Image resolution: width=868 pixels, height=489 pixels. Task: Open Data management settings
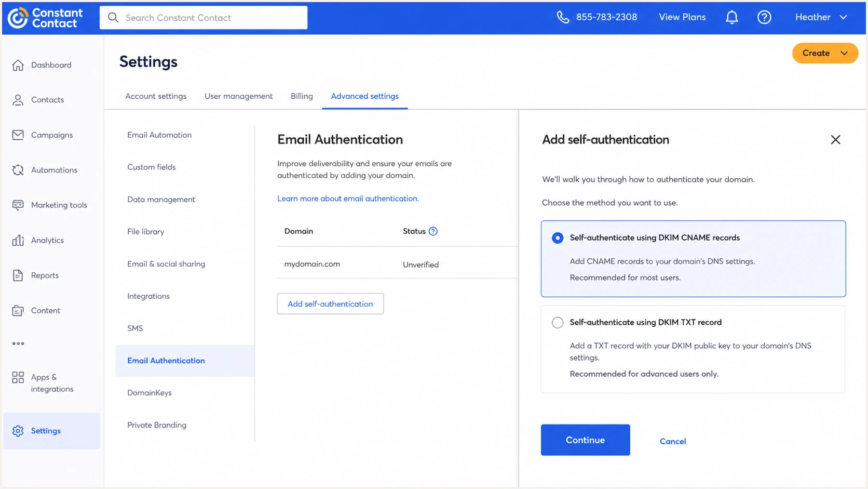161,200
